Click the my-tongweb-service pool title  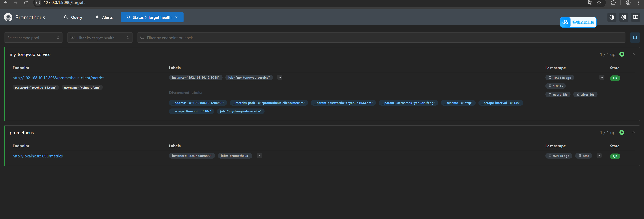point(30,54)
